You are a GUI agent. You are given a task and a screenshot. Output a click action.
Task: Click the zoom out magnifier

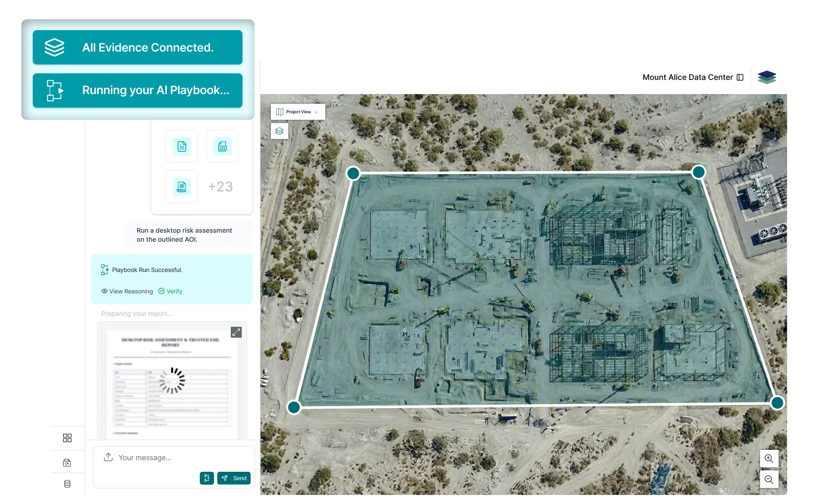(x=769, y=480)
